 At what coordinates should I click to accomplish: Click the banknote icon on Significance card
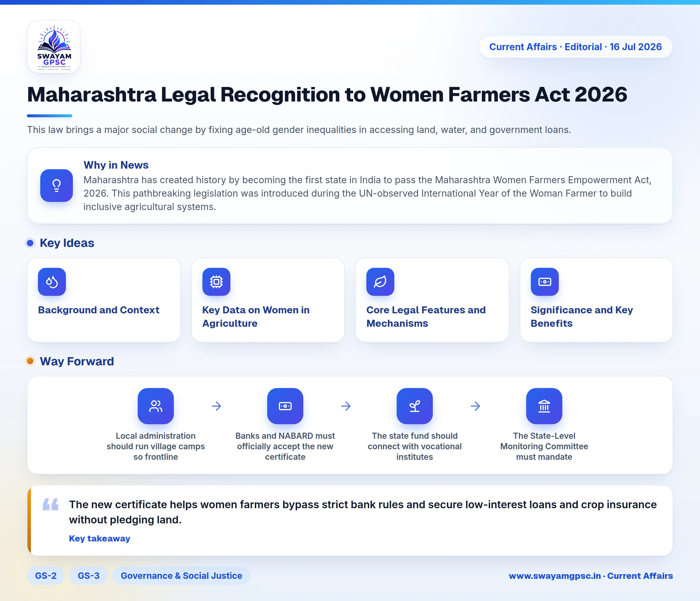click(545, 282)
